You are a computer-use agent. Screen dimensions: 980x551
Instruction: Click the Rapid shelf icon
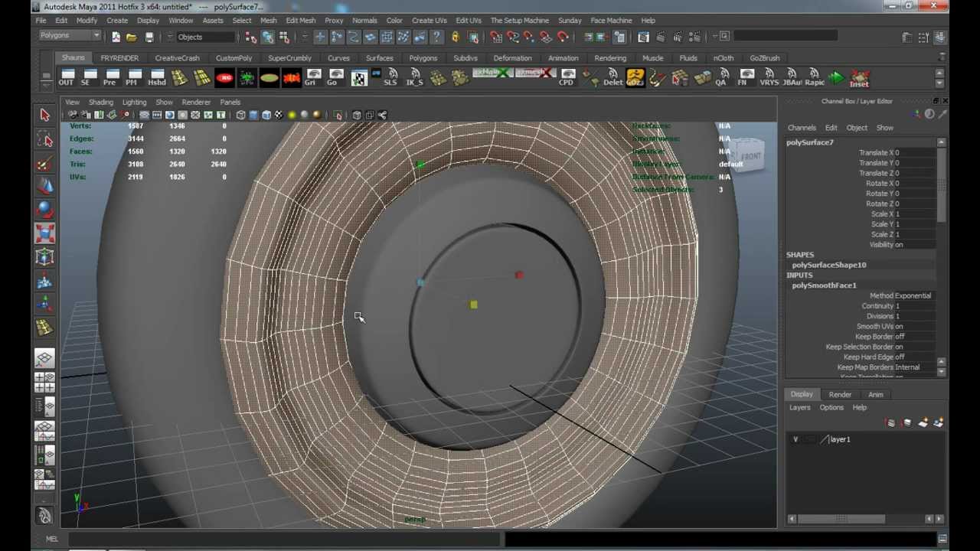tap(814, 78)
